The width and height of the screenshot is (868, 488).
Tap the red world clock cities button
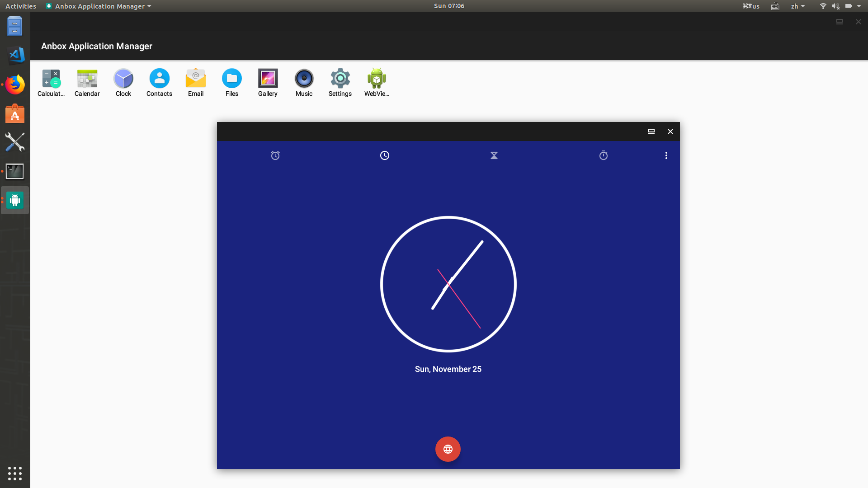pos(448,449)
